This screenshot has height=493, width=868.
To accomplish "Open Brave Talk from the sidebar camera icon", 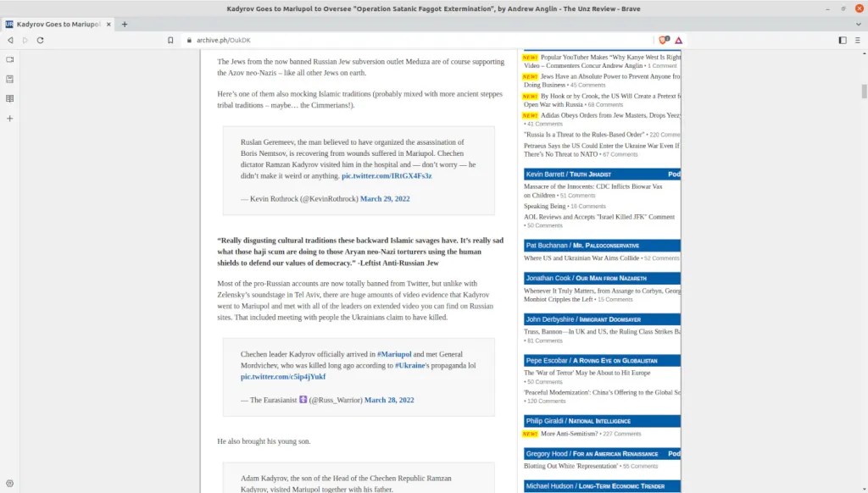I will (x=10, y=59).
